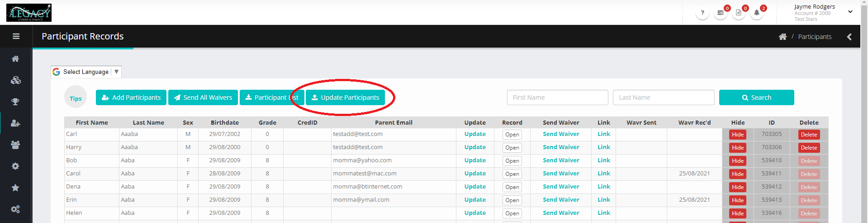Screen dimensions: 868x223
Task: Click Update link for Harry Aaaba
Action: [475, 147]
